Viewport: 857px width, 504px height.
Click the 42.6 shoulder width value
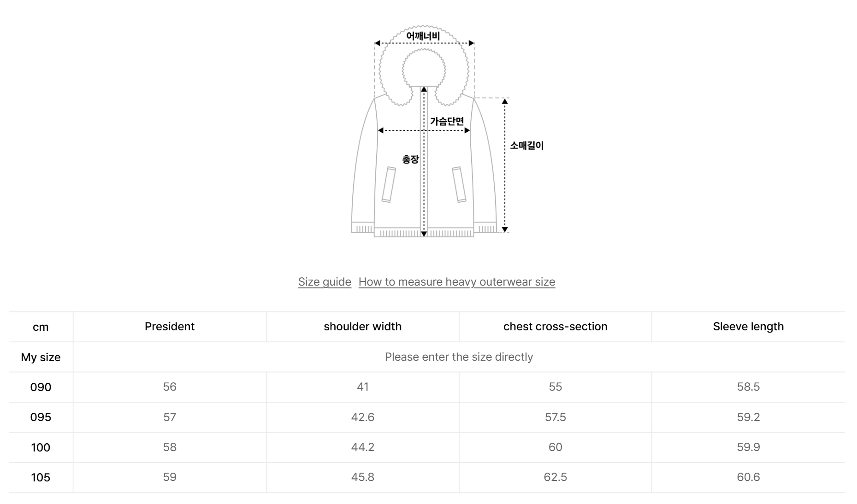[x=362, y=417]
